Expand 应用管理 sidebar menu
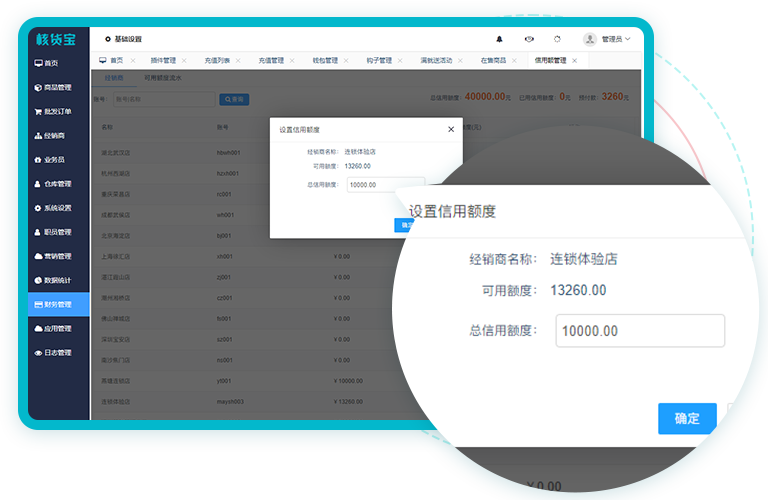The height and width of the screenshot is (500, 768). click(x=57, y=328)
